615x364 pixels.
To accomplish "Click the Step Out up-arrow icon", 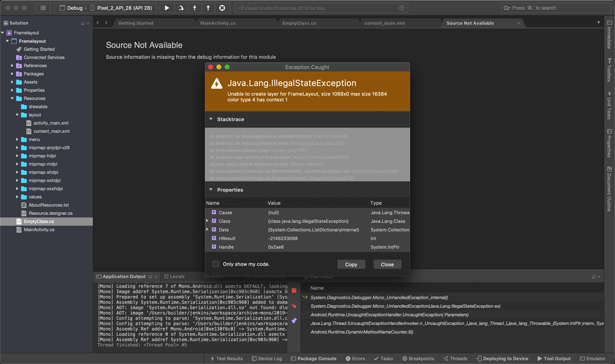I will point(209,8).
